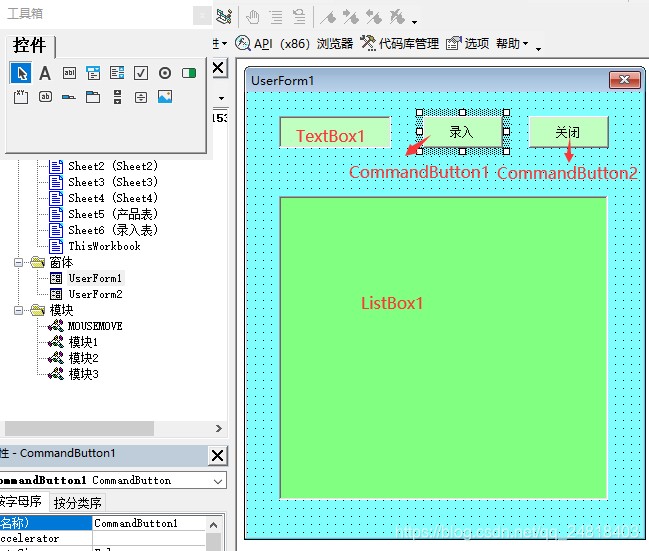Close the properties window
This screenshot has height=551, width=649.
217,456
